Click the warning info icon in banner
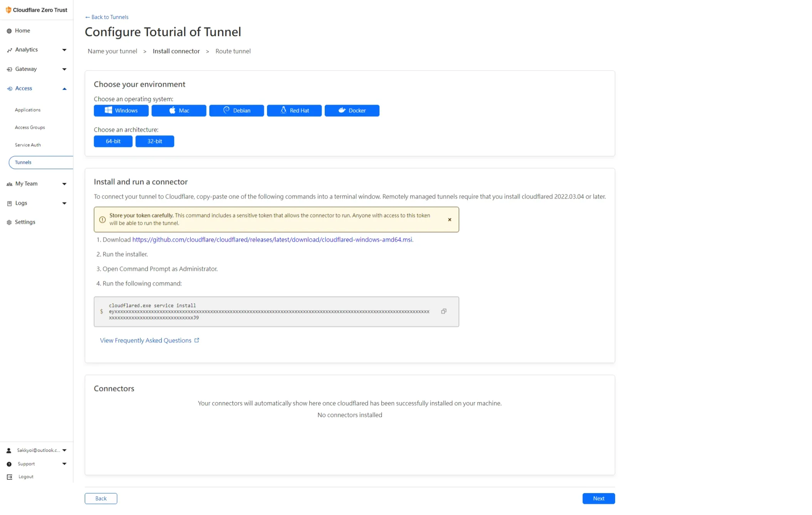The image size is (812, 515). tap(102, 220)
